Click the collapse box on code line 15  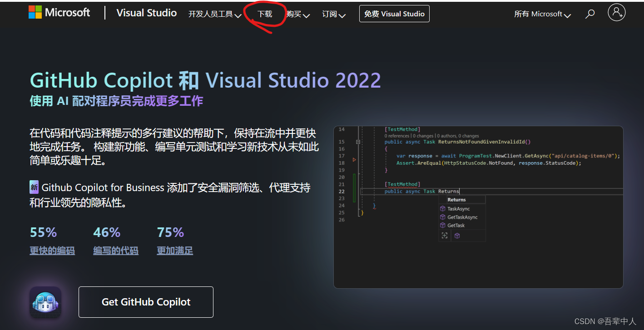[358, 142]
